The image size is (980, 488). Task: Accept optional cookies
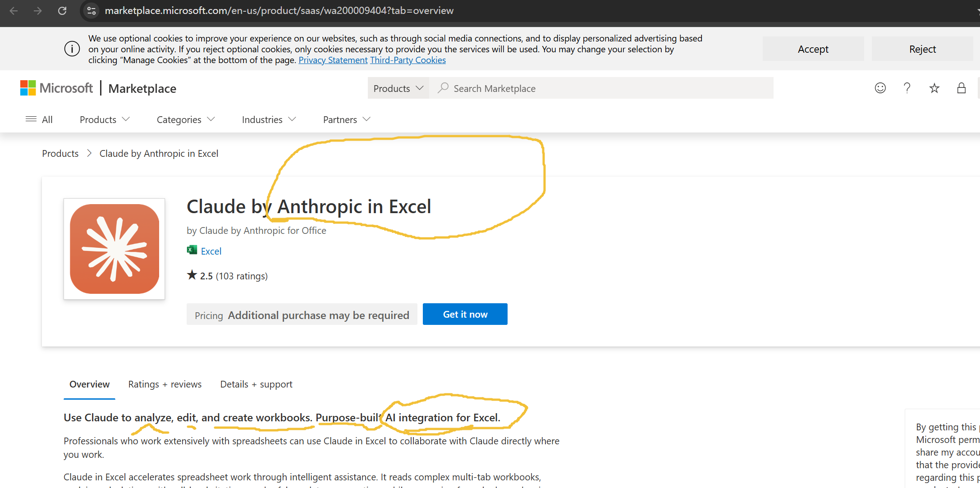(x=813, y=49)
